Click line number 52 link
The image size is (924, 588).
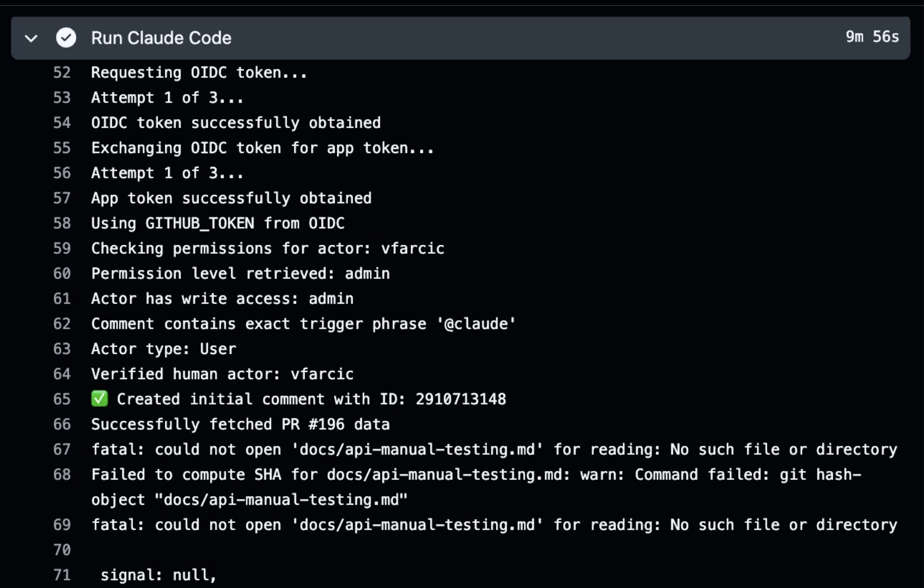click(x=62, y=73)
